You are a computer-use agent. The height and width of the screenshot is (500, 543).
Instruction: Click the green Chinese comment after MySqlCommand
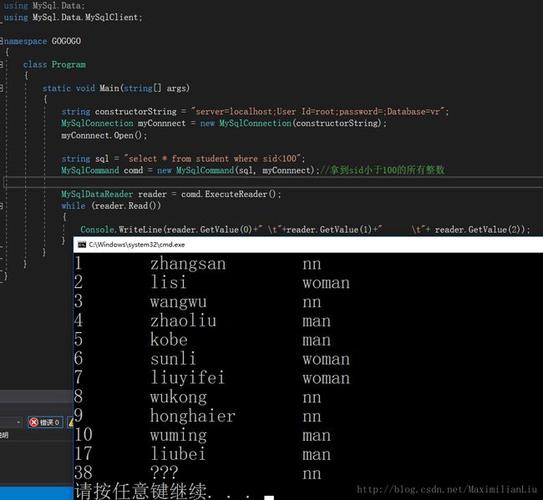click(x=382, y=170)
